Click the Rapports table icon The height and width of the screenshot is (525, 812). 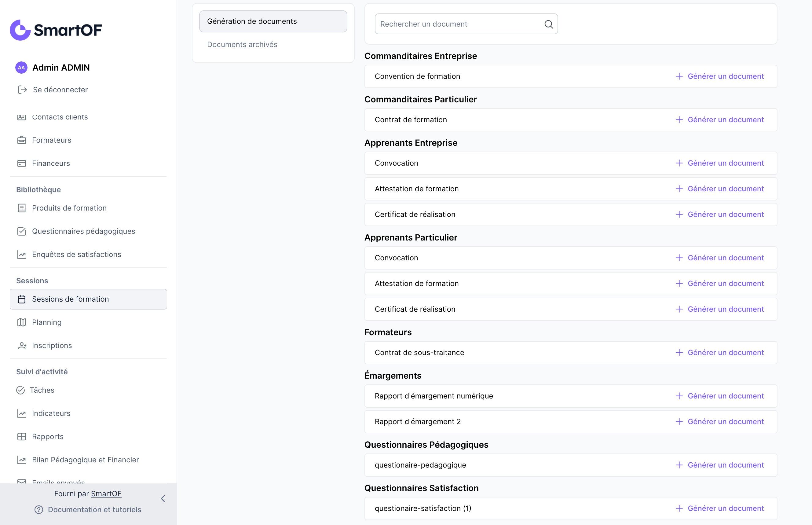pyautogui.click(x=21, y=436)
